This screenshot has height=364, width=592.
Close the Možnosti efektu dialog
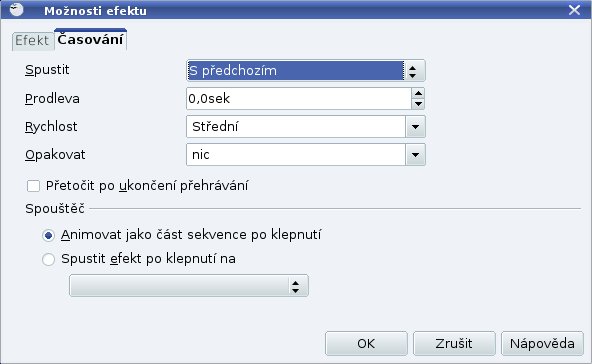coord(574,9)
